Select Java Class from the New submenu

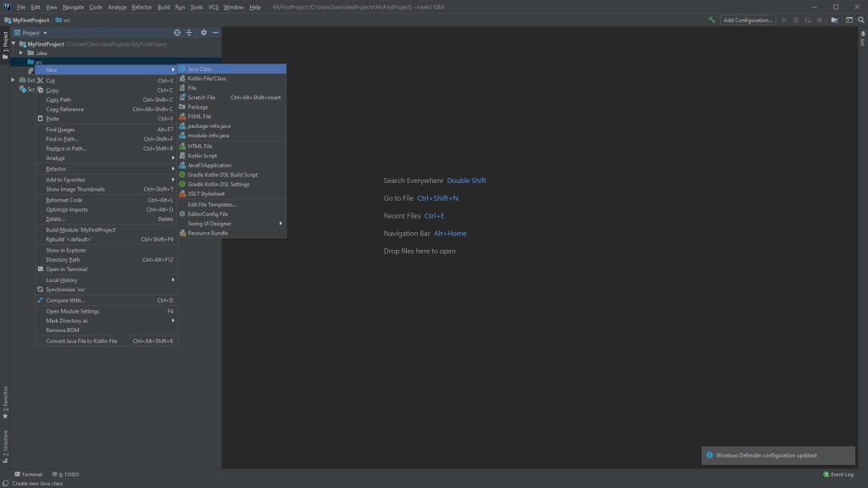click(200, 69)
